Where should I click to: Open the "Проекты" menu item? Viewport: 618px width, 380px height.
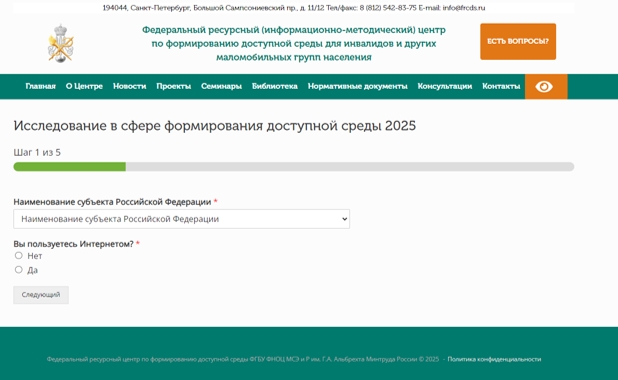[x=173, y=86]
